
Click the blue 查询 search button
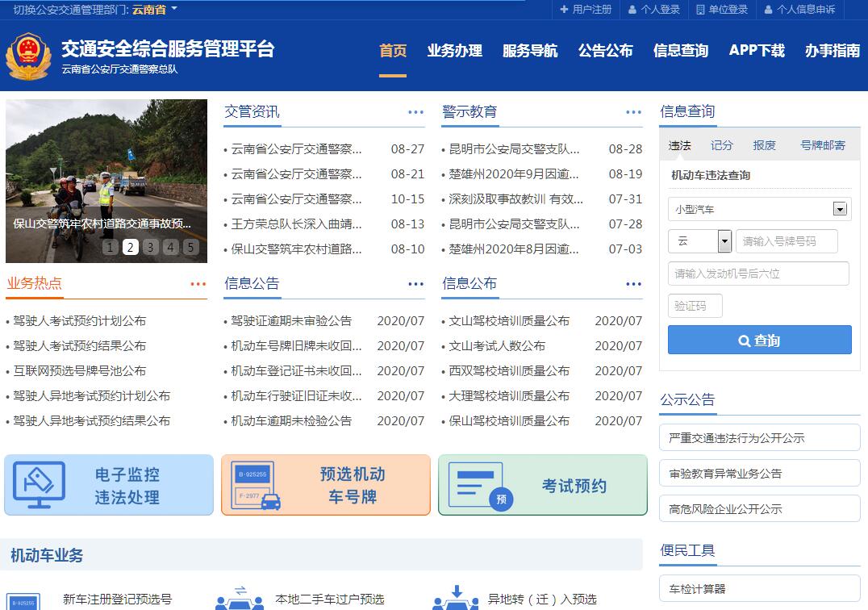click(x=759, y=341)
